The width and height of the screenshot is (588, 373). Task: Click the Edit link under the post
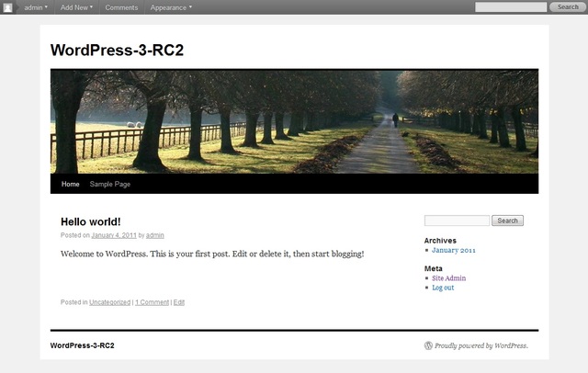pyautogui.click(x=179, y=302)
